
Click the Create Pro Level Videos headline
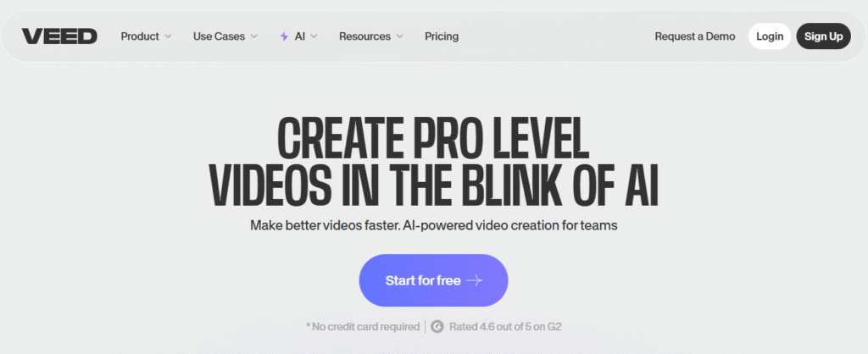[434, 162]
